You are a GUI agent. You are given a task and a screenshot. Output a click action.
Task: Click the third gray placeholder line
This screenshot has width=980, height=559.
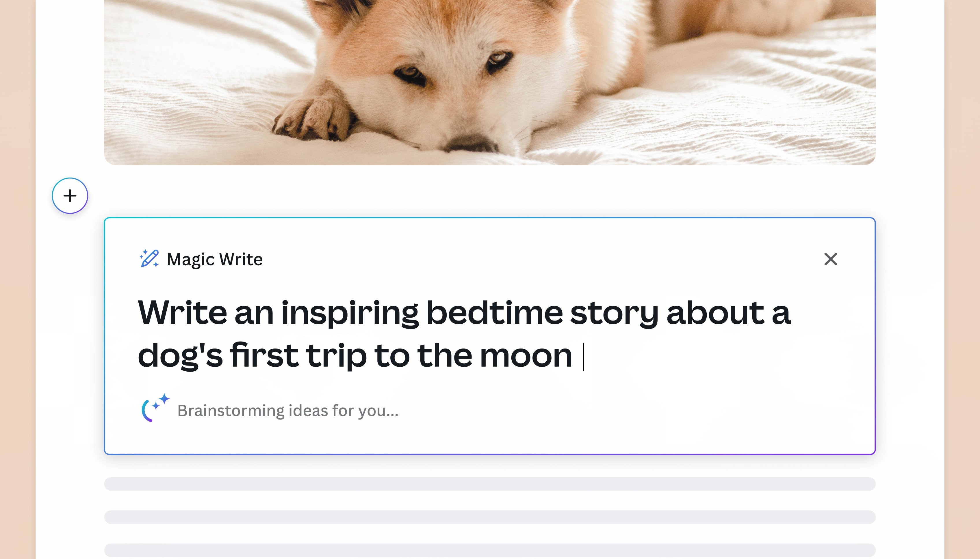pyautogui.click(x=490, y=550)
